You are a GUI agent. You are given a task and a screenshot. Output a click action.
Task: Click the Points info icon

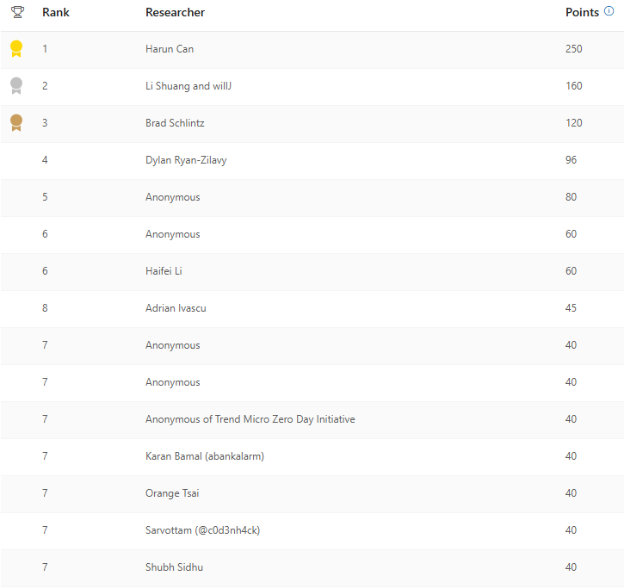point(609,12)
